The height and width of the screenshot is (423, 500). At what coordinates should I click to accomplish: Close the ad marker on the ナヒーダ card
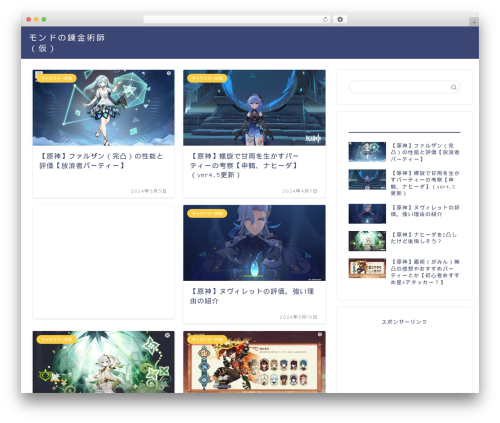pos(167,335)
